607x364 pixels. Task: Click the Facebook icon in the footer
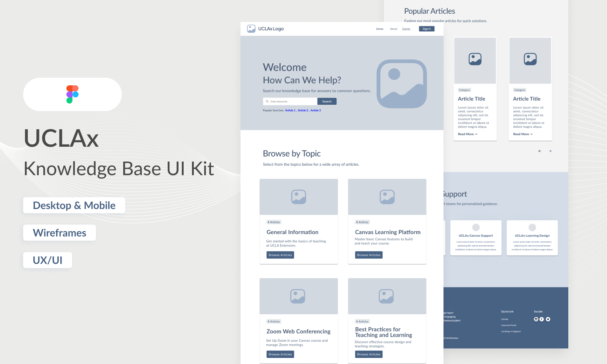[542, 319]
